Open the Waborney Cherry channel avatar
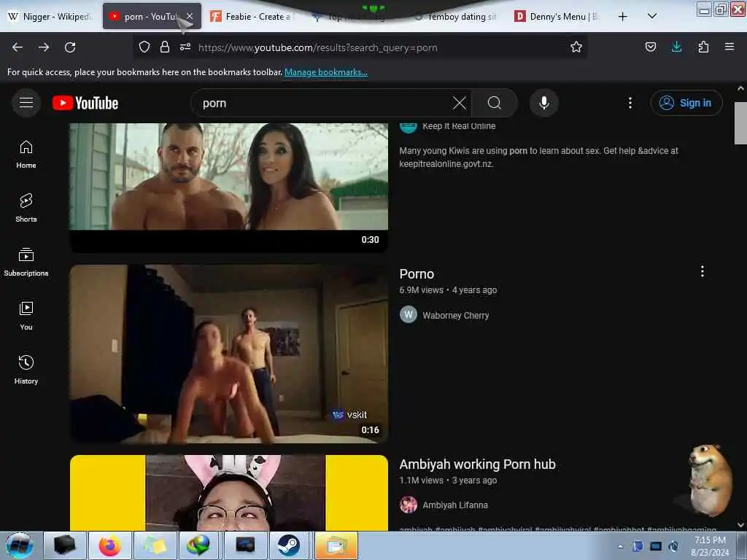This screenshot has height=560, width=747. coord(409,315)
